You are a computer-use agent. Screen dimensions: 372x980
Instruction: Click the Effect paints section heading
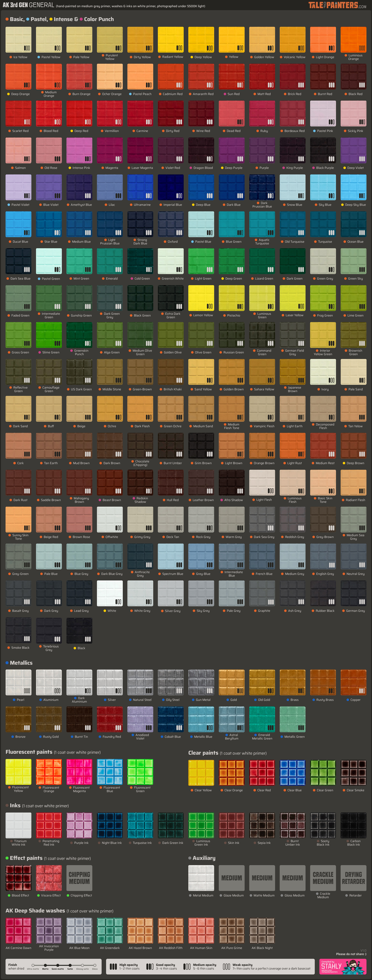(26, 858)
